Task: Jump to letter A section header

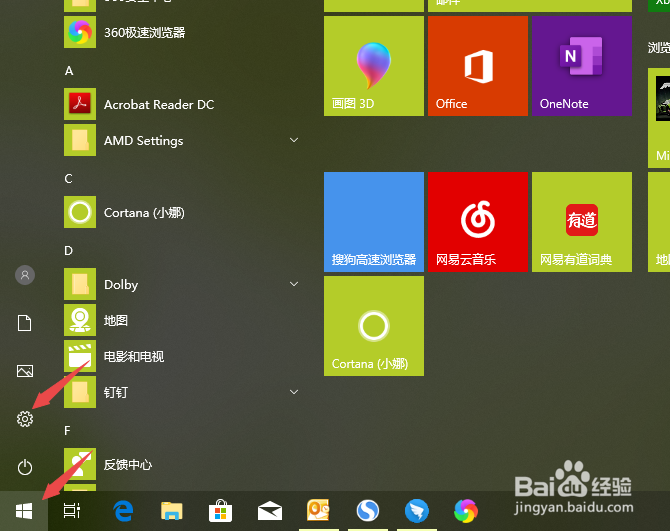Action: (x=69, y=70)
